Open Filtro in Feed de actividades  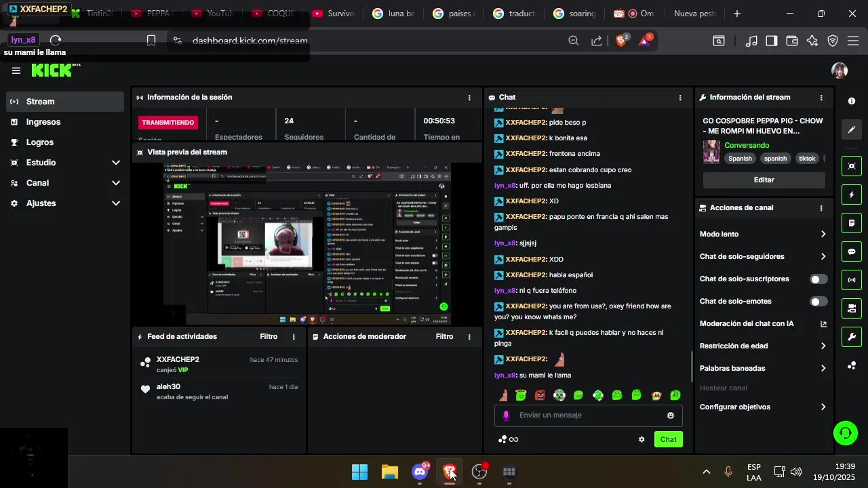tap(269, 337)
